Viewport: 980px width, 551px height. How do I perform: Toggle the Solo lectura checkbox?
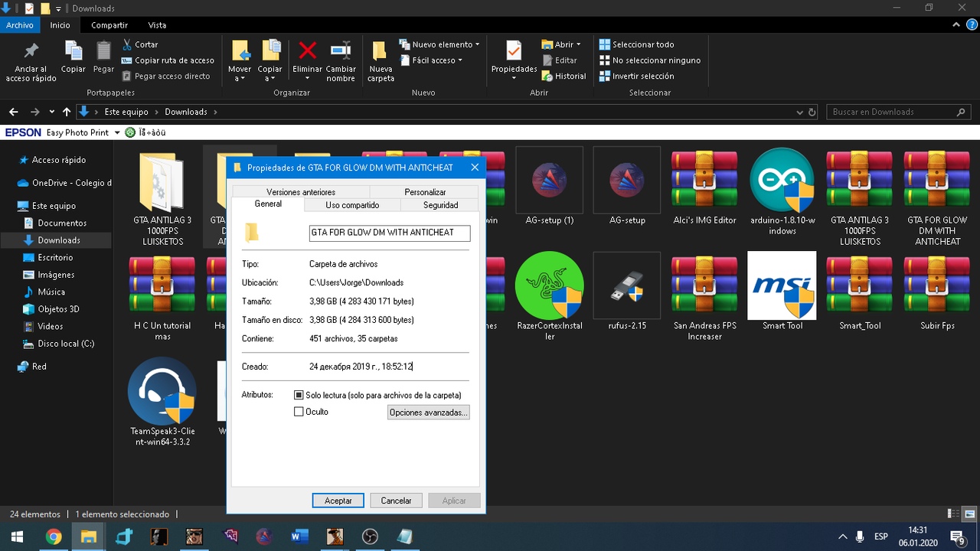click(299, 396)
